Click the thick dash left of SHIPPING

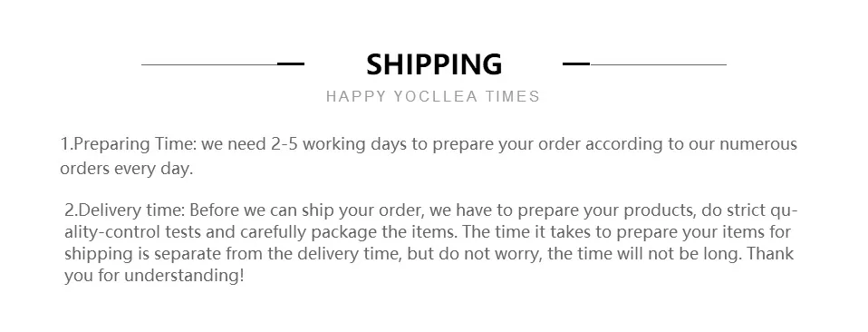pyautogui.click(x=291, y=64)
